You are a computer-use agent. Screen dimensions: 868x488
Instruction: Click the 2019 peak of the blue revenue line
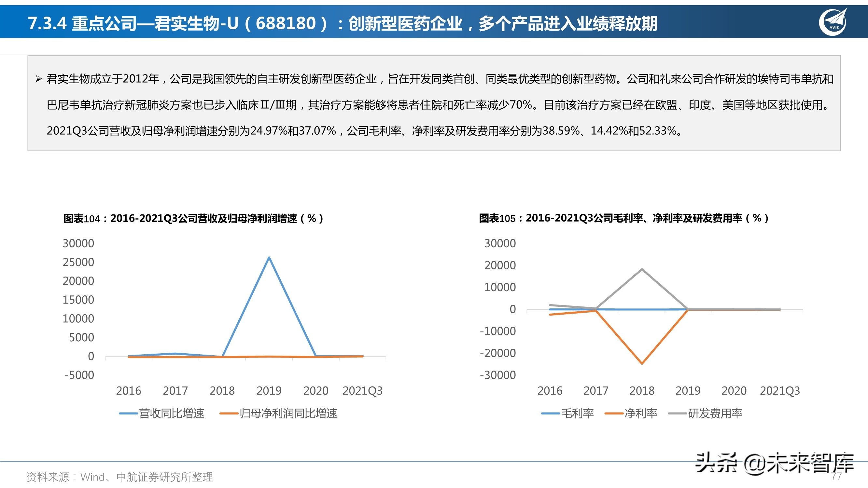(269, 258)
